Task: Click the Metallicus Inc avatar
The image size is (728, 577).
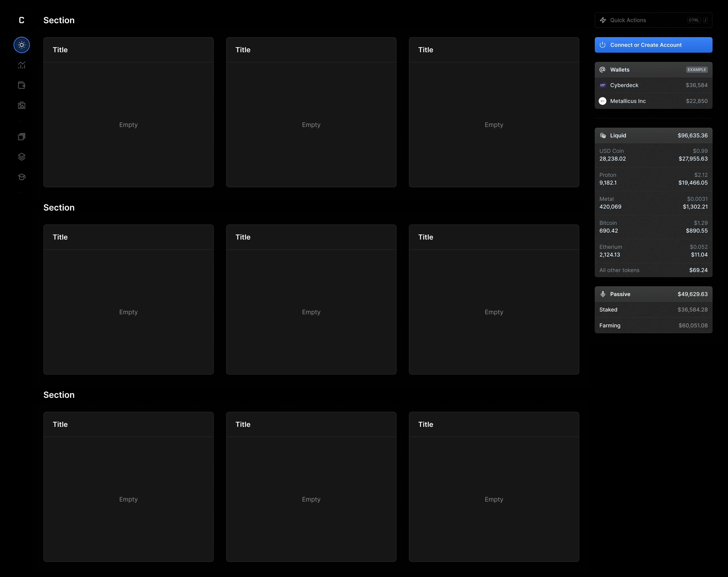Action: (603, 101)
